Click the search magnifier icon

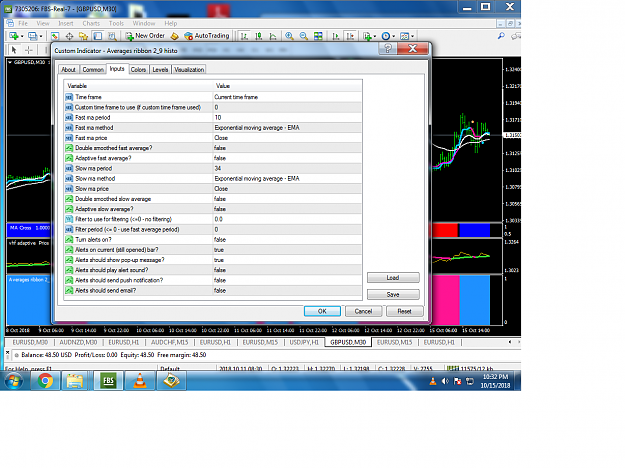click(501, 36)
